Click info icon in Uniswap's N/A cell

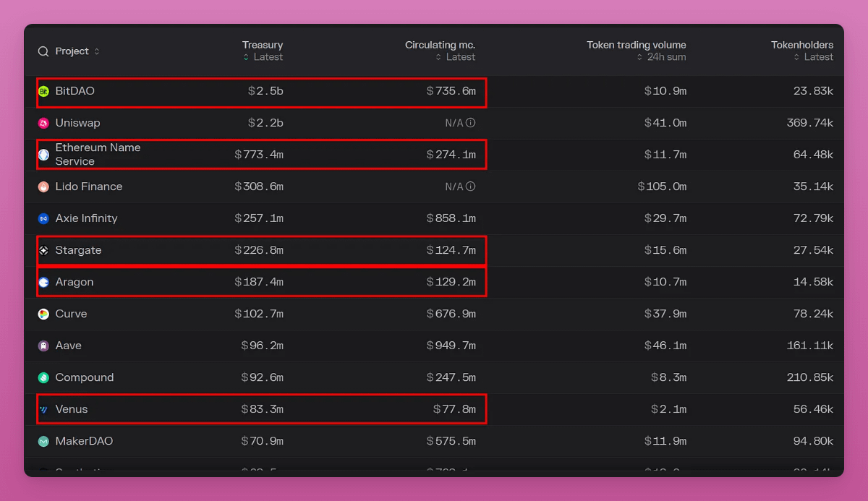point(471,123)
